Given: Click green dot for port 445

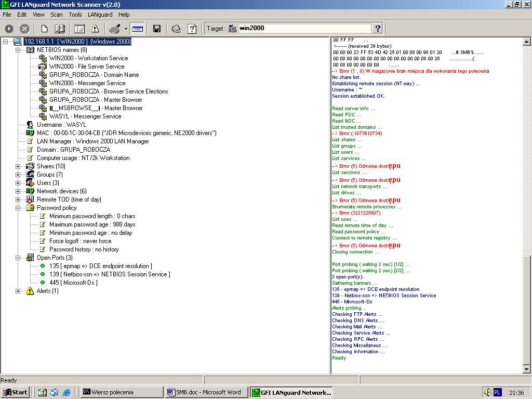Looking at the screenshot, I should point(43,283).
